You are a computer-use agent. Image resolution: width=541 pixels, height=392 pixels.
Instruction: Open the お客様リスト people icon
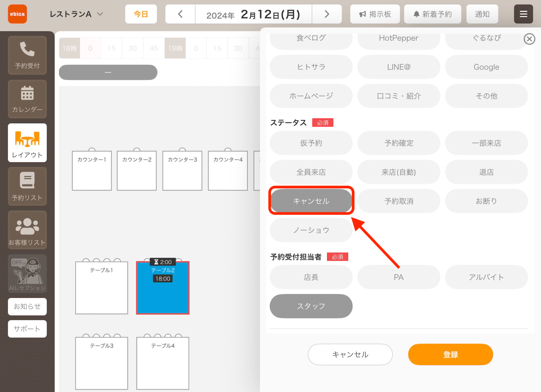tap(27, 230)
